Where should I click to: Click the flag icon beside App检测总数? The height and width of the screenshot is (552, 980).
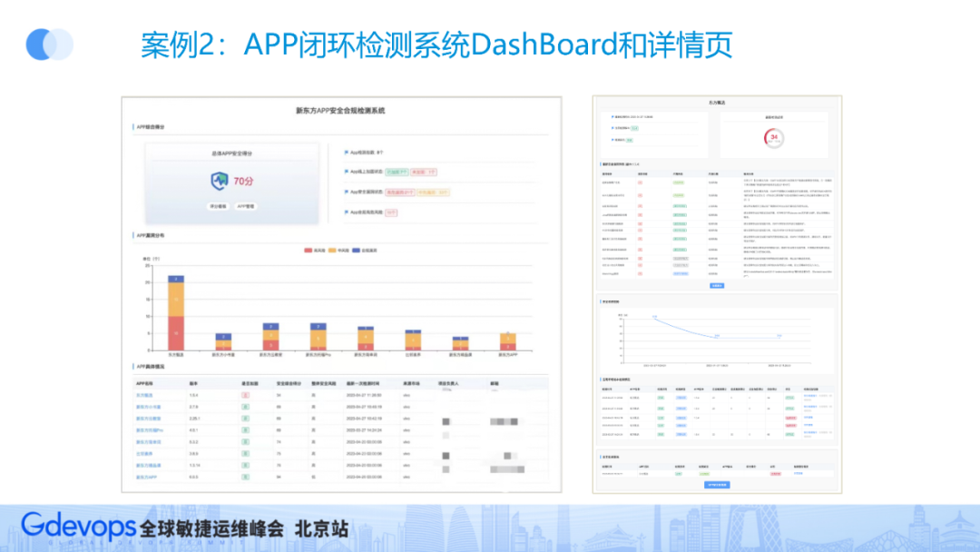(347, 152)
